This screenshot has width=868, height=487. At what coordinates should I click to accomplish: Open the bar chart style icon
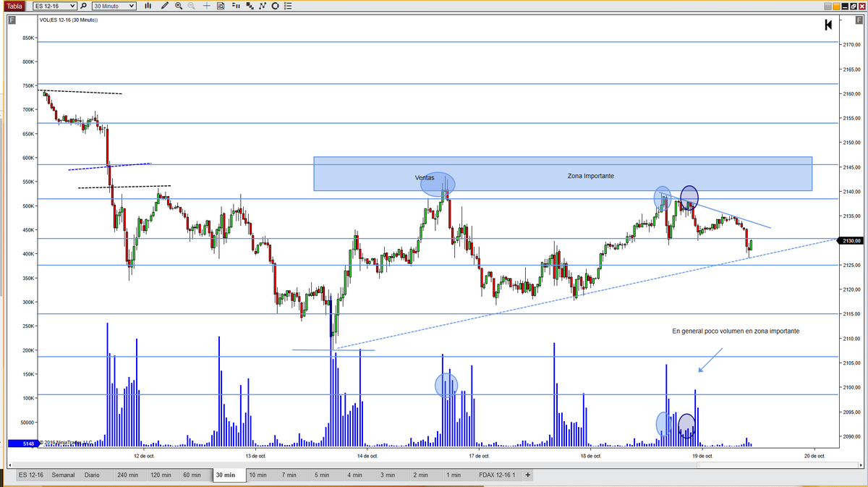coord(148,6)
